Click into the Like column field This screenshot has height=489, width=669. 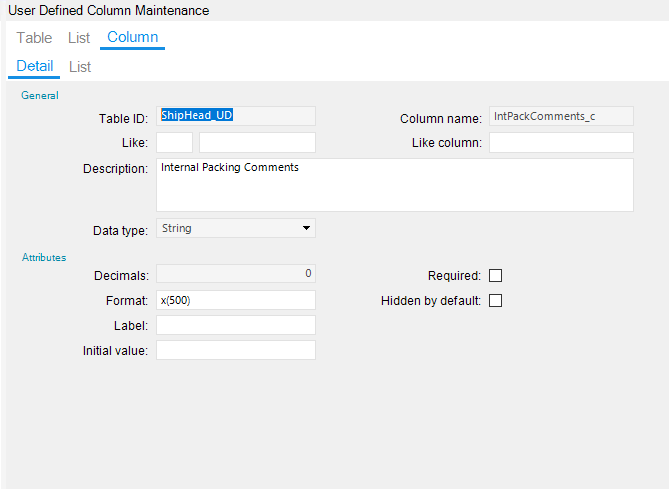coord(561,143)
